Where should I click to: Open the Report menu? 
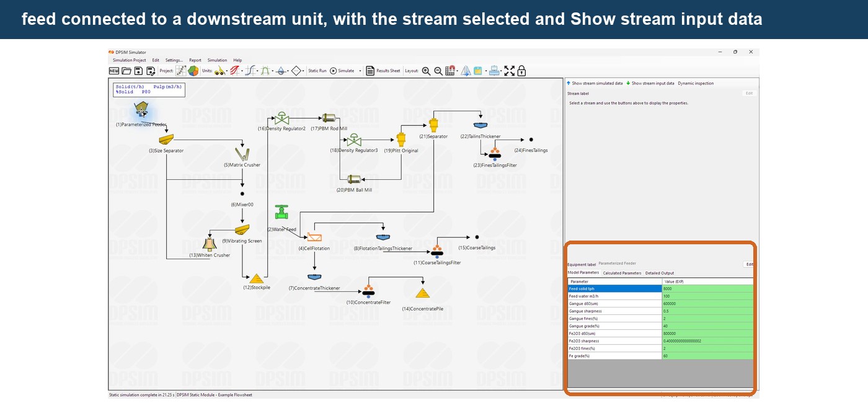195,60
